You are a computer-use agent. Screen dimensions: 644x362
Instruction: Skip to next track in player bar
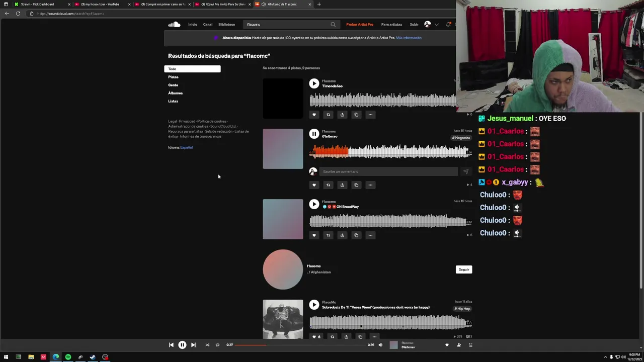(x=193, y=345)
